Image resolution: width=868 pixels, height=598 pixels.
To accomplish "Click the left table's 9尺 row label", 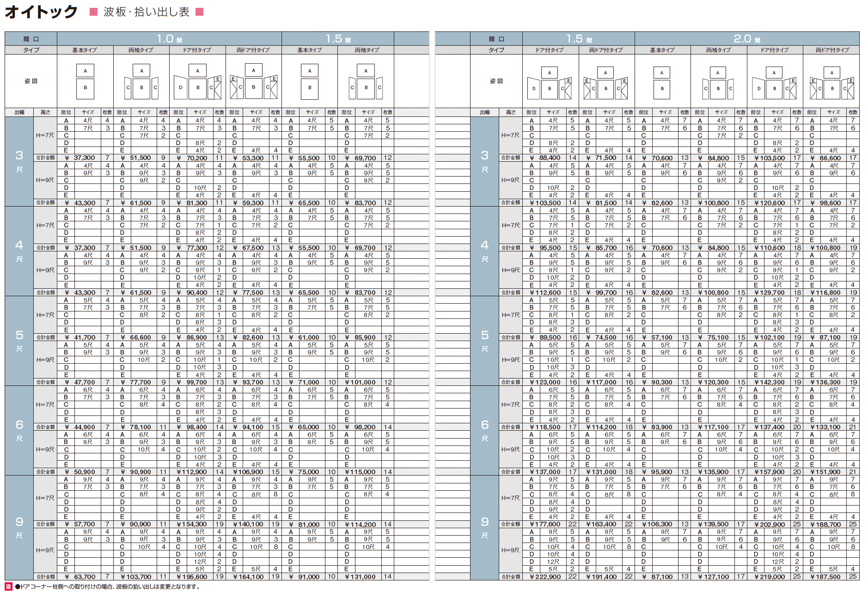I will (19, 527).
